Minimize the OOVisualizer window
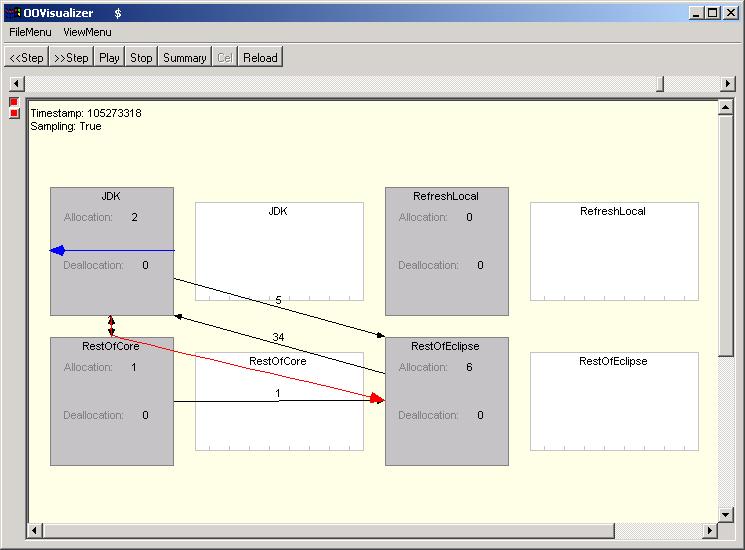 (696, 13)
